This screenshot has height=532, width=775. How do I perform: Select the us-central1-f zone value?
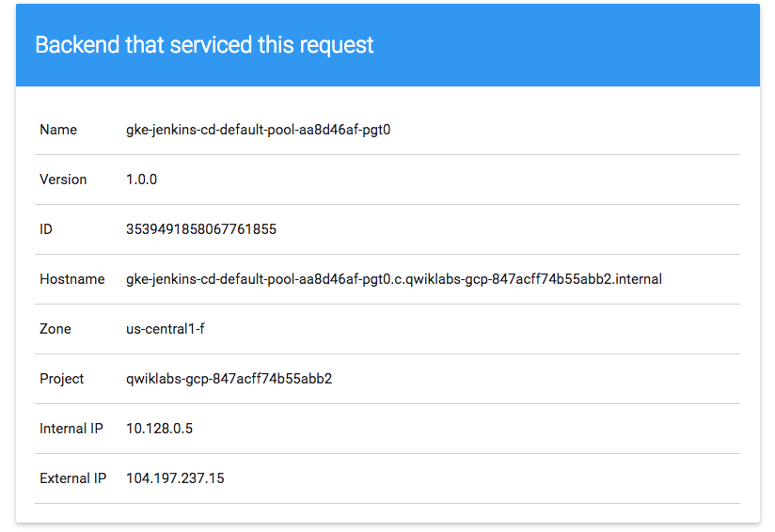166,329
